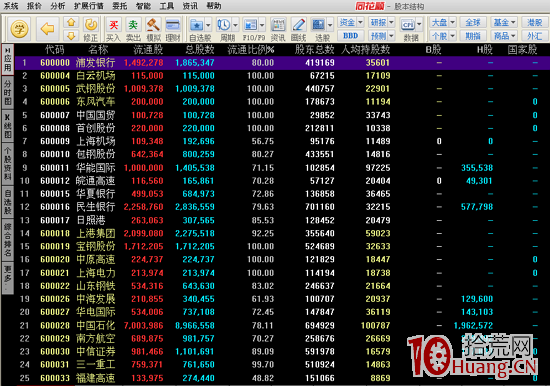550x386 pixels.
Task: Open the 大盘 dropdown in toolbar
Action: (x=443, y=22)
